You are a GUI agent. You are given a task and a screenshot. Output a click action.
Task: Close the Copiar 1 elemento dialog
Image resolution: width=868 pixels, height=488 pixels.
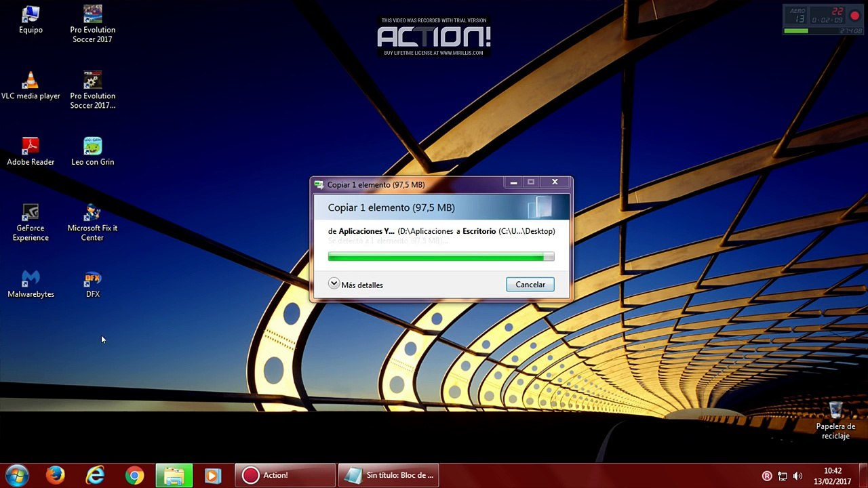tap(555, 182)
